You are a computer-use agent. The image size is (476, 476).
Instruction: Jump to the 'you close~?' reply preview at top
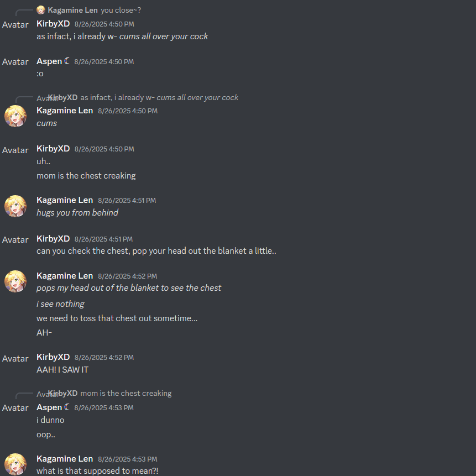tap(121, 10)
